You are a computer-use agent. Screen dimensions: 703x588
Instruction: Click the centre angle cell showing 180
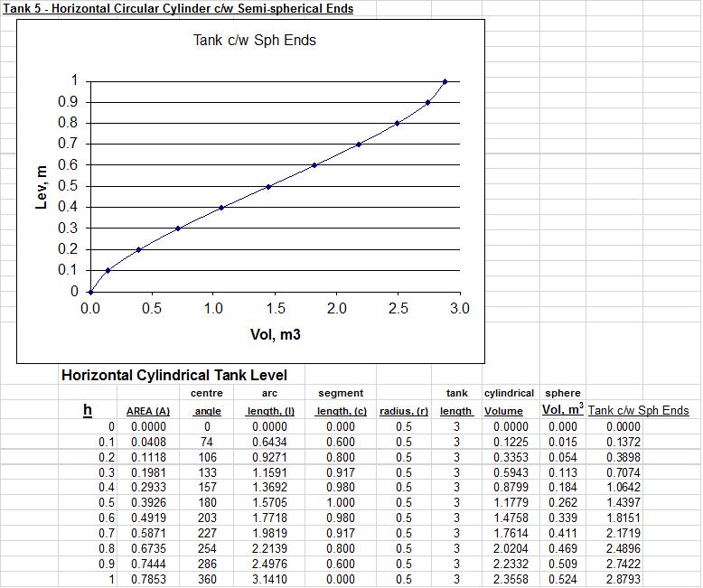point(207,502)
